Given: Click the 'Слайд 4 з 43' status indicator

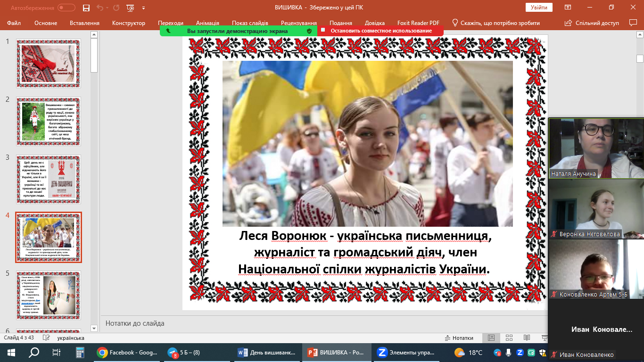Looking at the screenshot, I should (x=20, y=338).
